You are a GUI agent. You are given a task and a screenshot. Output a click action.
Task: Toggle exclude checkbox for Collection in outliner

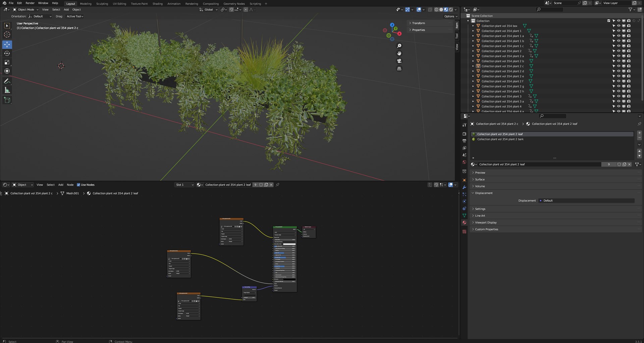point(609,21)
